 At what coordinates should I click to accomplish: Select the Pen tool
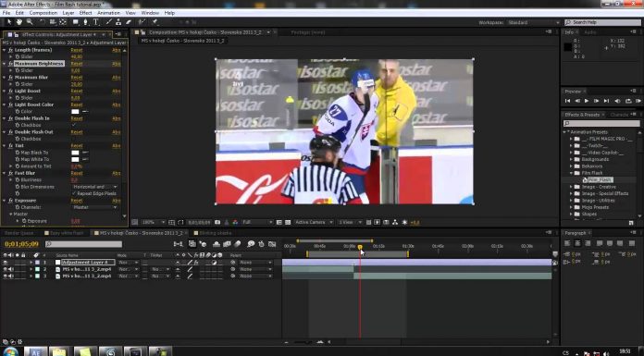tap(85, 22)
